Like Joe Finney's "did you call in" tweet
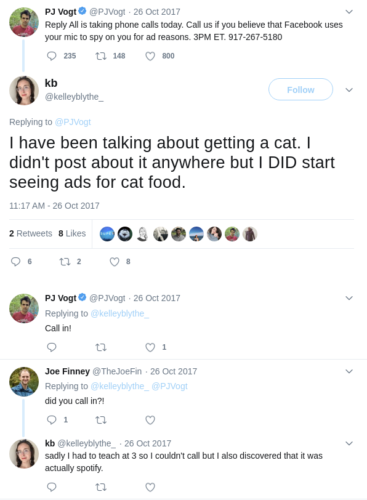This screenshot has width=367, height=500. [150, 420]
